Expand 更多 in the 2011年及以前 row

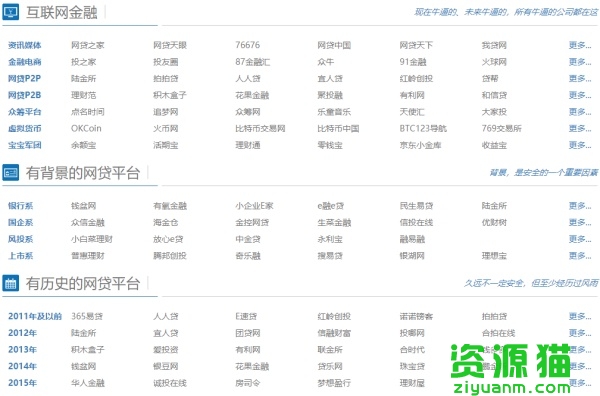point(580,316)
